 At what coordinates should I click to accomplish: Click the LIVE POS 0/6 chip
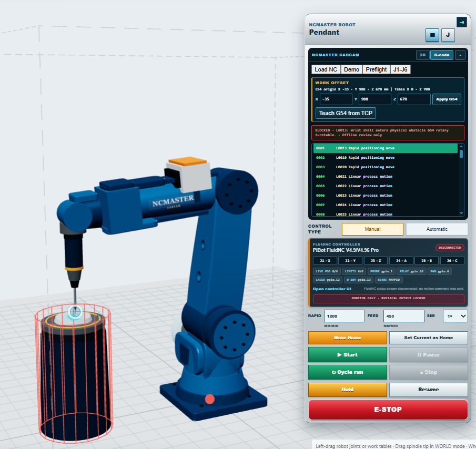coord(327,271)
